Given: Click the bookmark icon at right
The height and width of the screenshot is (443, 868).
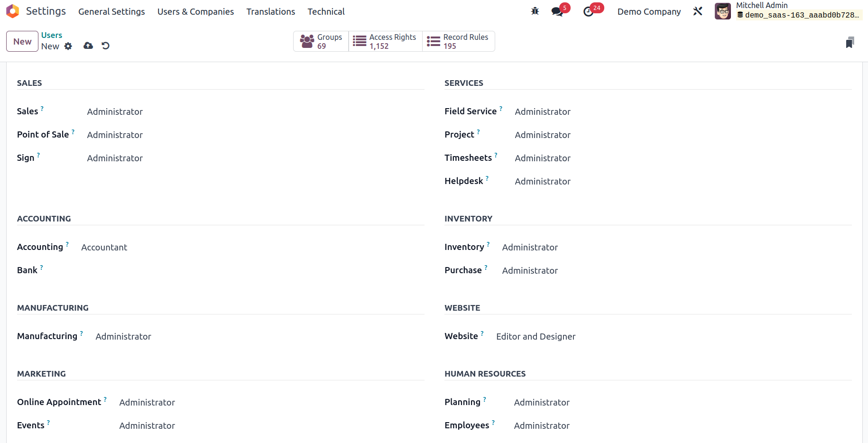Looking at the screenshot, I should point(850,43).
